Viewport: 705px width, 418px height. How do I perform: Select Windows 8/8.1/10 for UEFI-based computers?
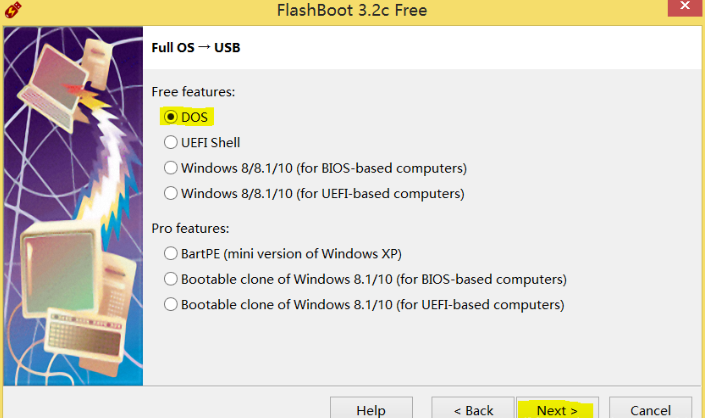pyautogui.click(x=314, y=194)
